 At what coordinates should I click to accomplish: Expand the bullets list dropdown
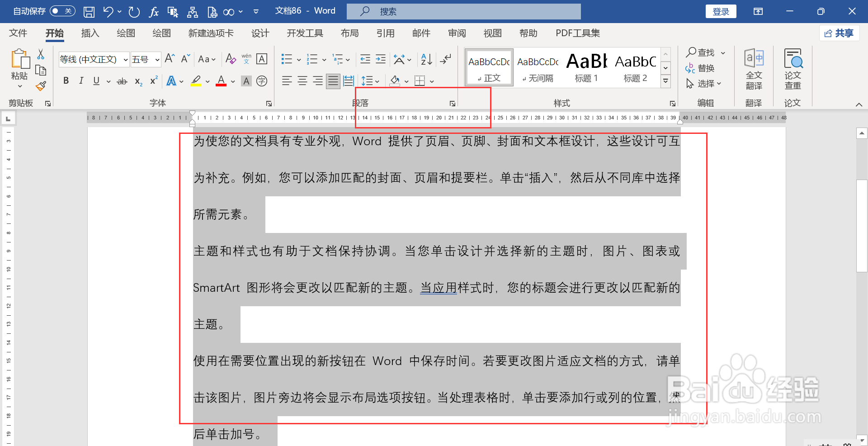(x=299, y=59)
